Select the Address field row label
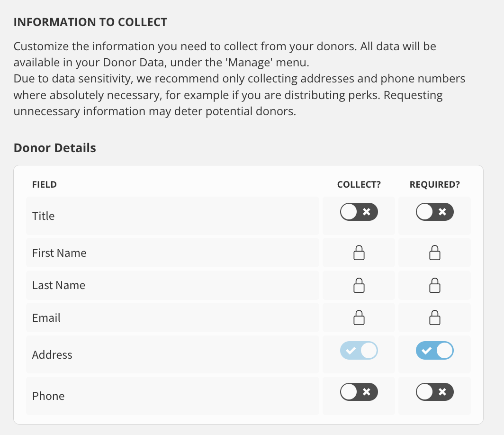Screen dimensions: 504x435 point(52,354)
